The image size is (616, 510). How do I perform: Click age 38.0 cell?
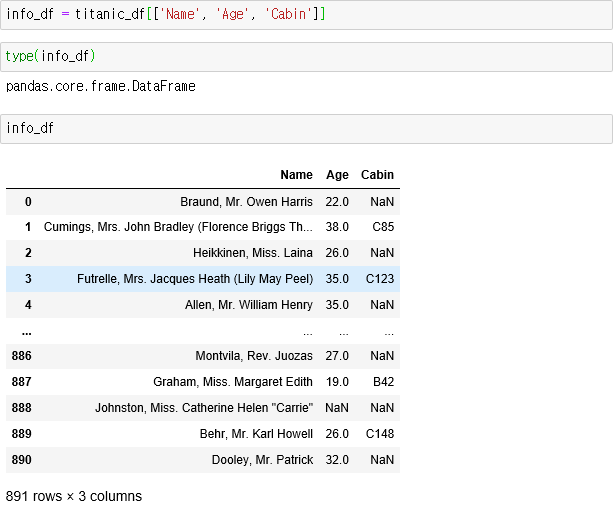[337, 227]
